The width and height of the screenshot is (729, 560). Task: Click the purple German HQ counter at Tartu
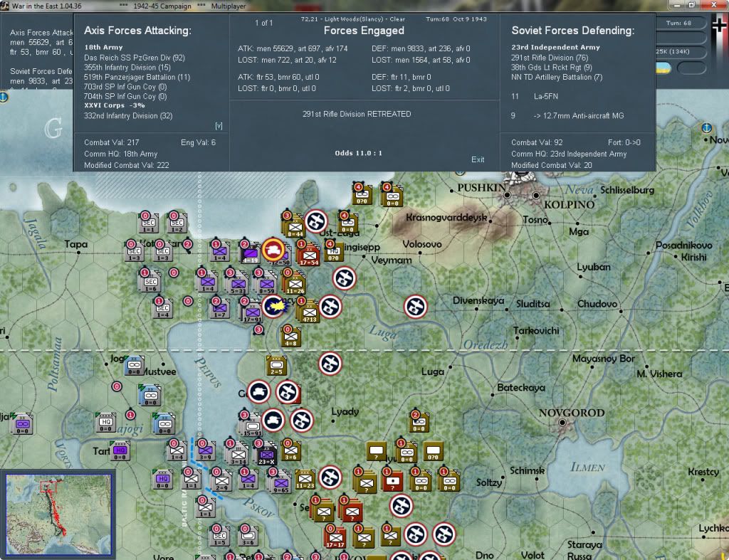tap(120, 451)
